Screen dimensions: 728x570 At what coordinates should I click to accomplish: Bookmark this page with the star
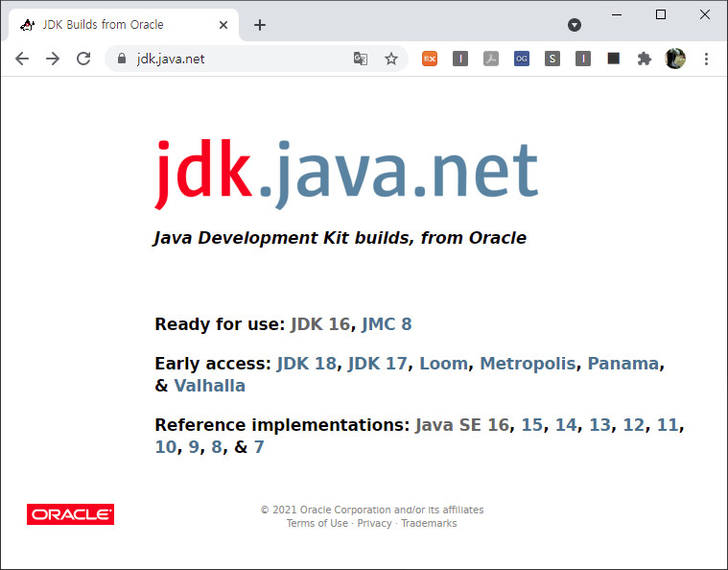(391, 59)
